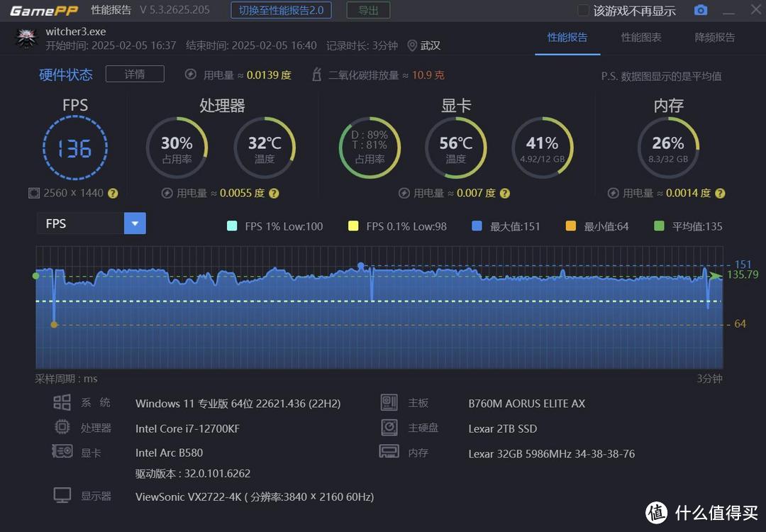Enable the 该游戏不再显示 checkbox

tap(583, 10)
